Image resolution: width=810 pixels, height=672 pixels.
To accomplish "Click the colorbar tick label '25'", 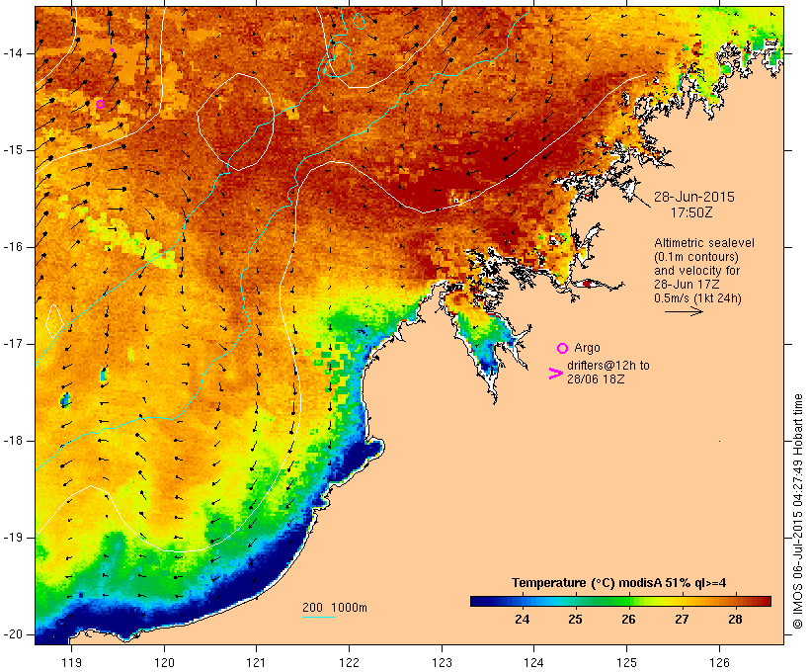I will tap(575, 620).
